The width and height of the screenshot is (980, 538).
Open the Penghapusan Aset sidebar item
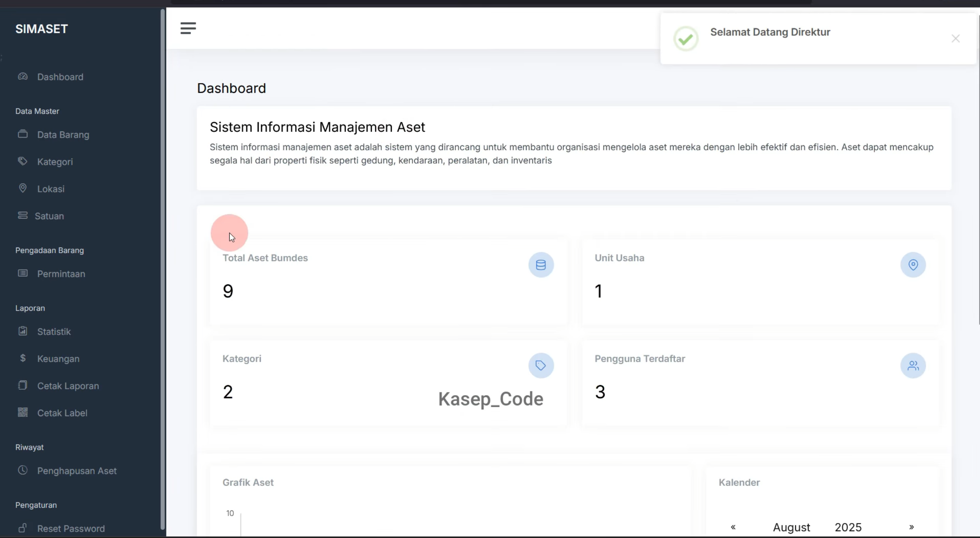click(77, 471)
